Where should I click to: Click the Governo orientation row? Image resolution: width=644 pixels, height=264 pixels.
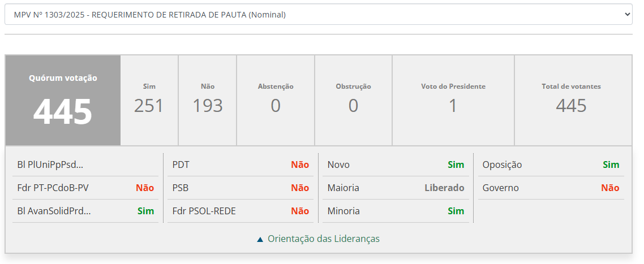tap(551, 188)
